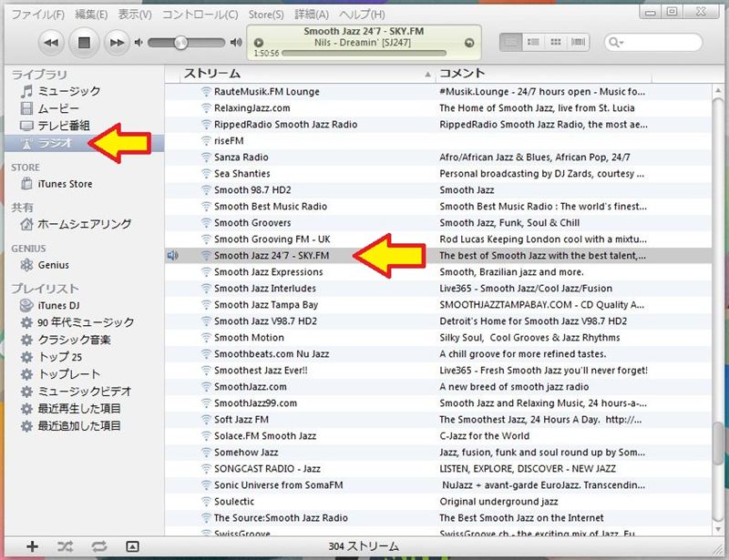Click the stream list scrollbar thumb
Viewport: 729px width, 560px height.
(718, 443)
